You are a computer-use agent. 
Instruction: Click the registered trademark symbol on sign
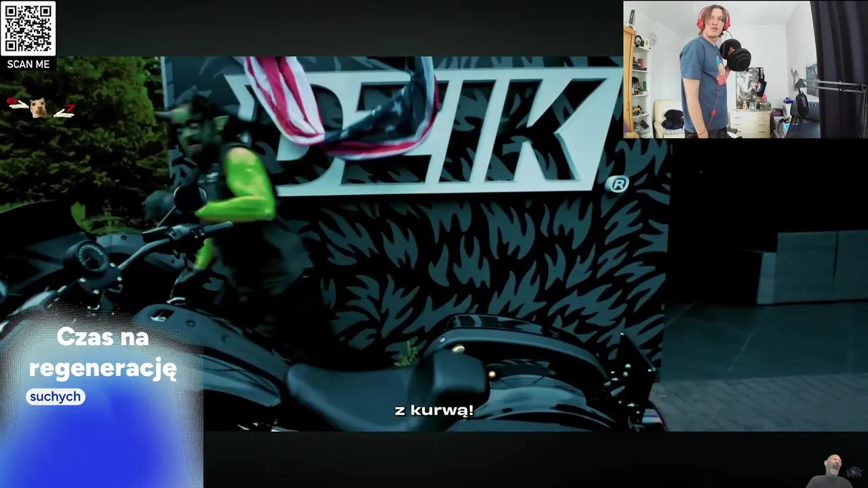(x=617, y=184)
